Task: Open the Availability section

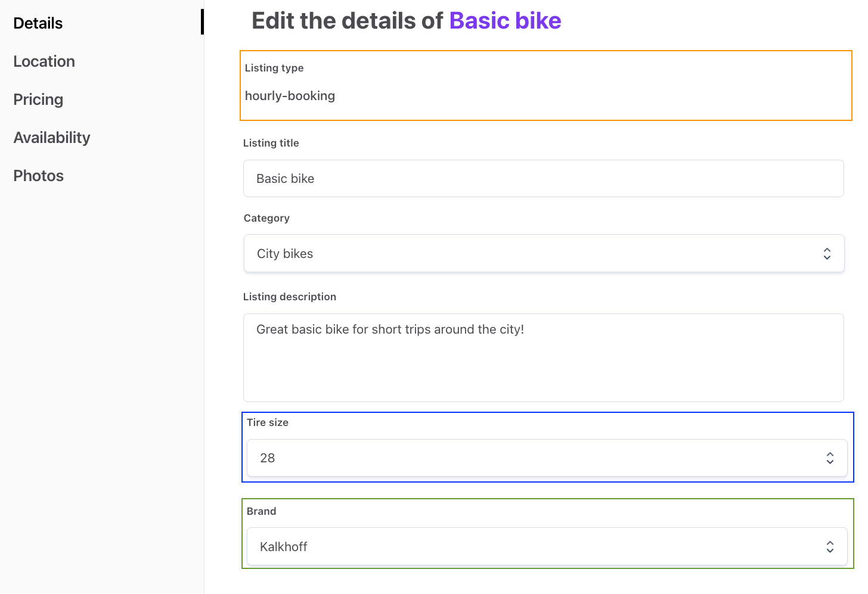Action: pos(51,137)
